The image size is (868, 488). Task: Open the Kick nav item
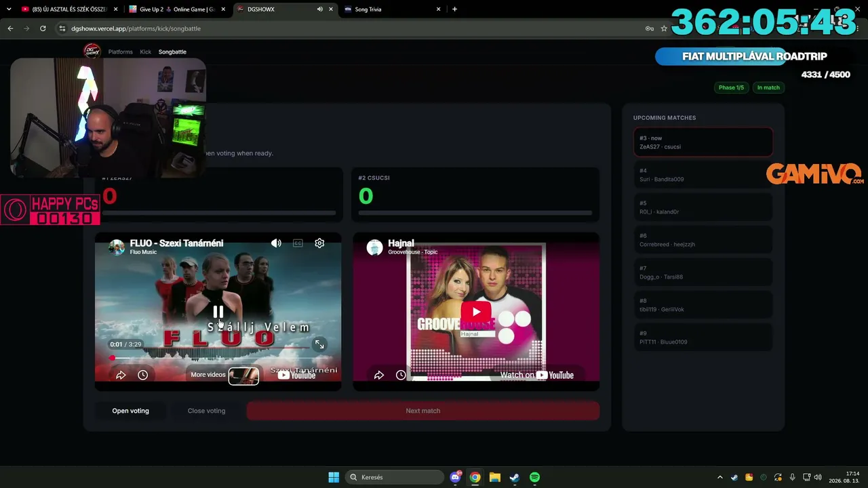pos(146,52)
